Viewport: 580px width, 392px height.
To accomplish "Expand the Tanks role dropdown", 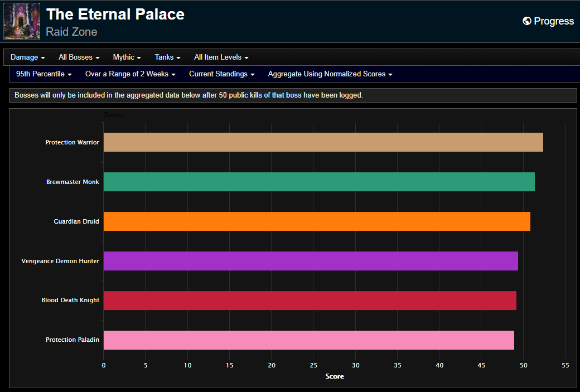I will click(167, 57).
